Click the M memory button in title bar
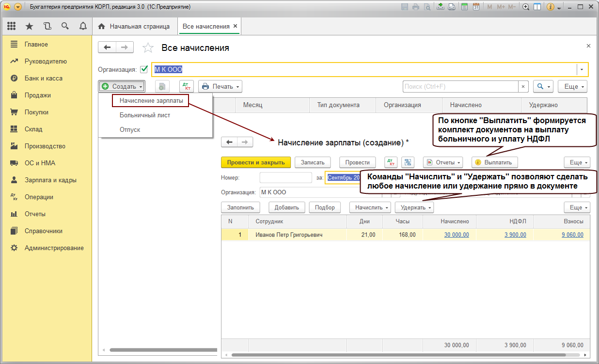Viewport: 599px width, 364px height. 489,7
